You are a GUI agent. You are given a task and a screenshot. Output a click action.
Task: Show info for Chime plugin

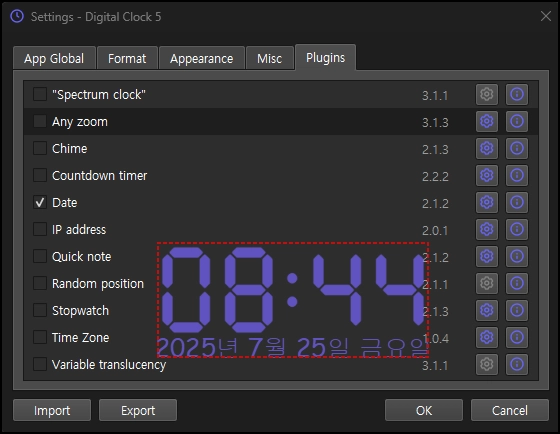point(517,148)
